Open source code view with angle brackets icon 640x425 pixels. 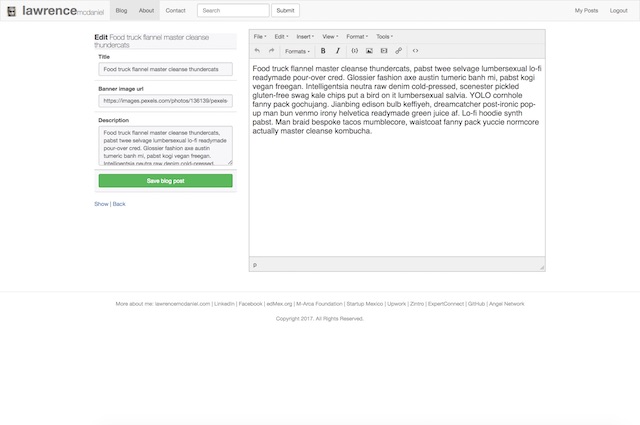pos(416,51)
